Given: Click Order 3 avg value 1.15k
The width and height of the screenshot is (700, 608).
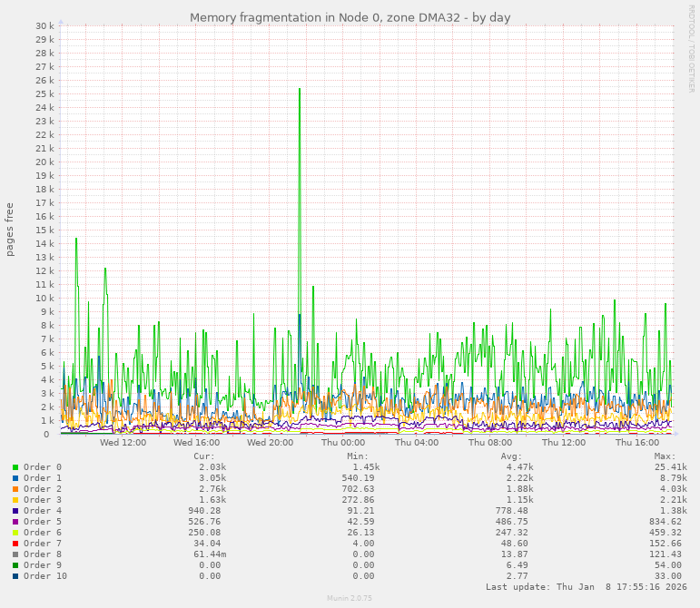Looking at the screenshot, I should tap(519, 500).
